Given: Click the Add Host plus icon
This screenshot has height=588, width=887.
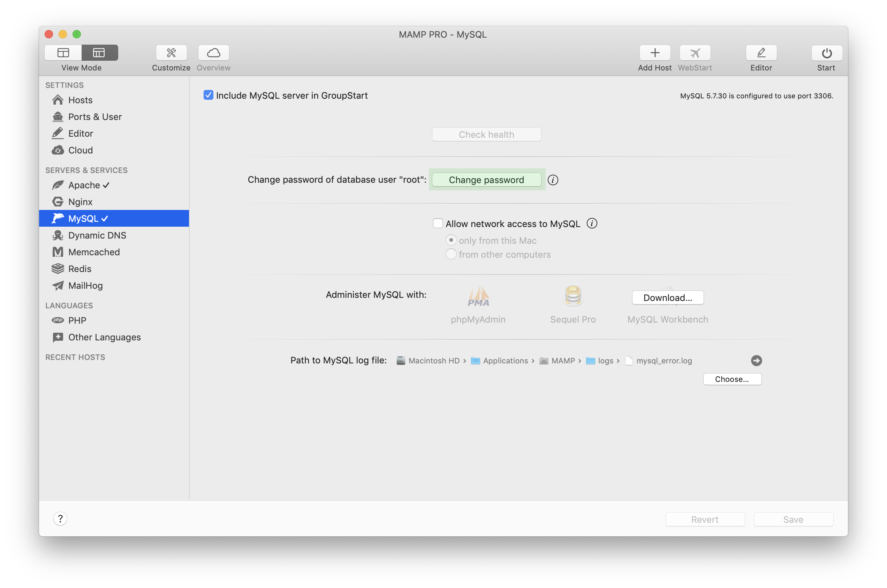Looking at the screenshot, I should coord(655,53).
